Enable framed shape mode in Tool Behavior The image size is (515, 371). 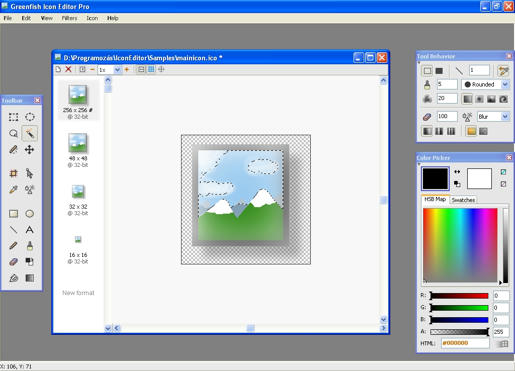tap(427, 71)
